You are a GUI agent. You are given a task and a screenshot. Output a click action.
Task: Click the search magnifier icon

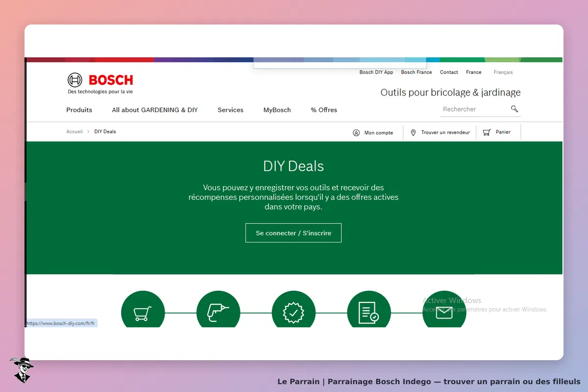(514, 109)
